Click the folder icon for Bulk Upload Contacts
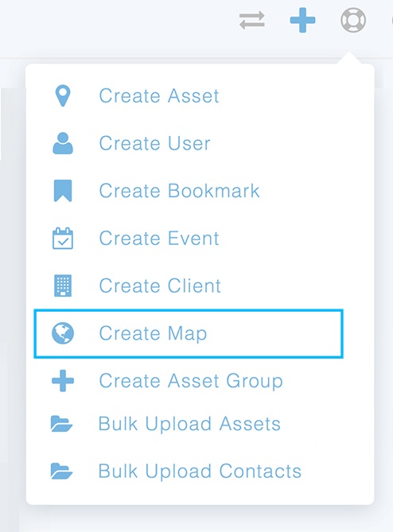 pos(61,472)
